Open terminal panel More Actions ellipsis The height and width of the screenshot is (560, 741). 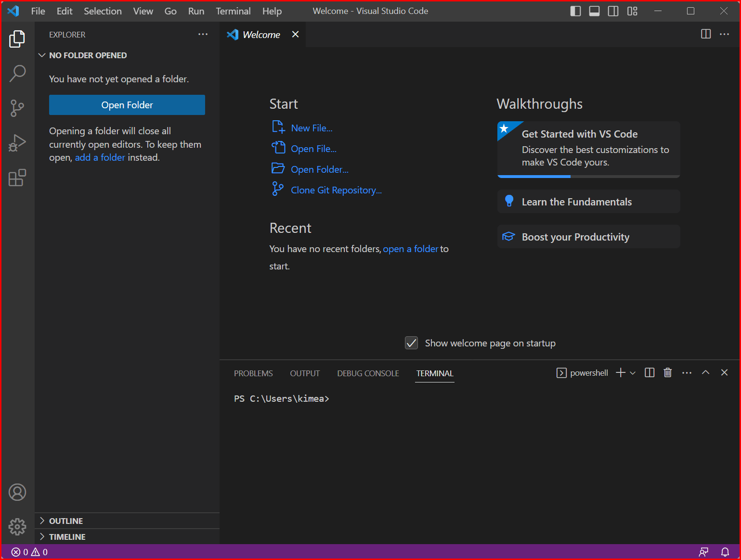click(687, 372)
